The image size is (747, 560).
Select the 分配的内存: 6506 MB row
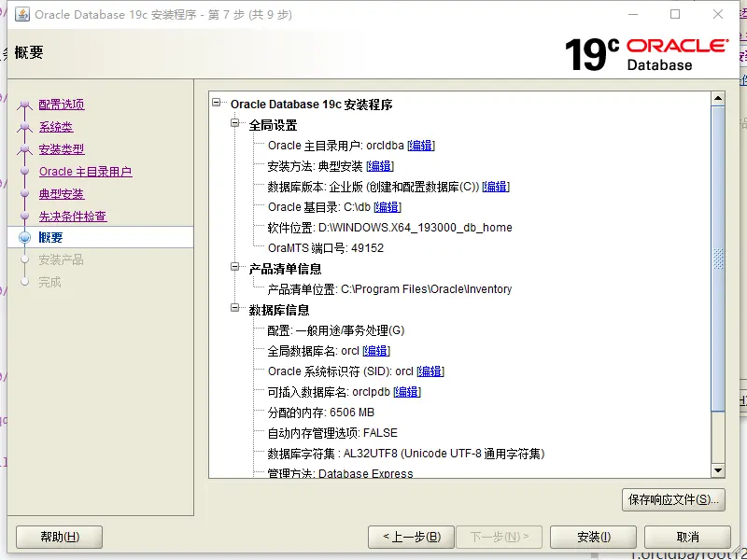[x=320, y=413]
